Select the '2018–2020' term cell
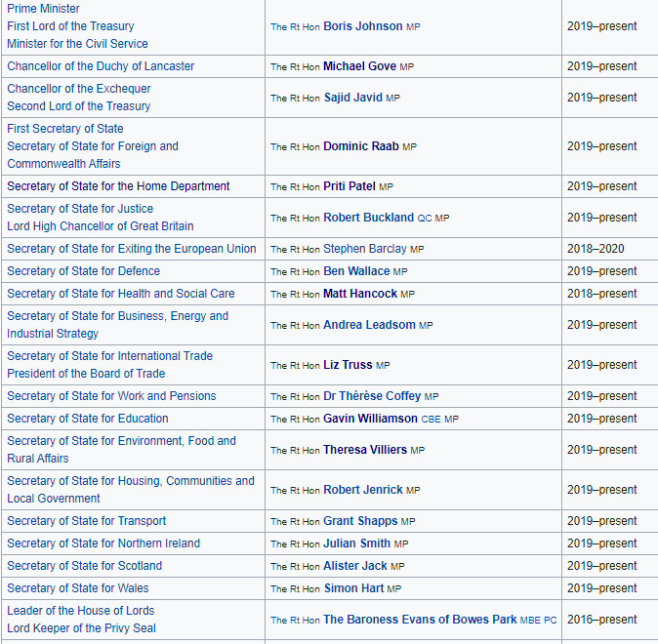The width and height of the screenshot is (658, 644). (596, 249)
